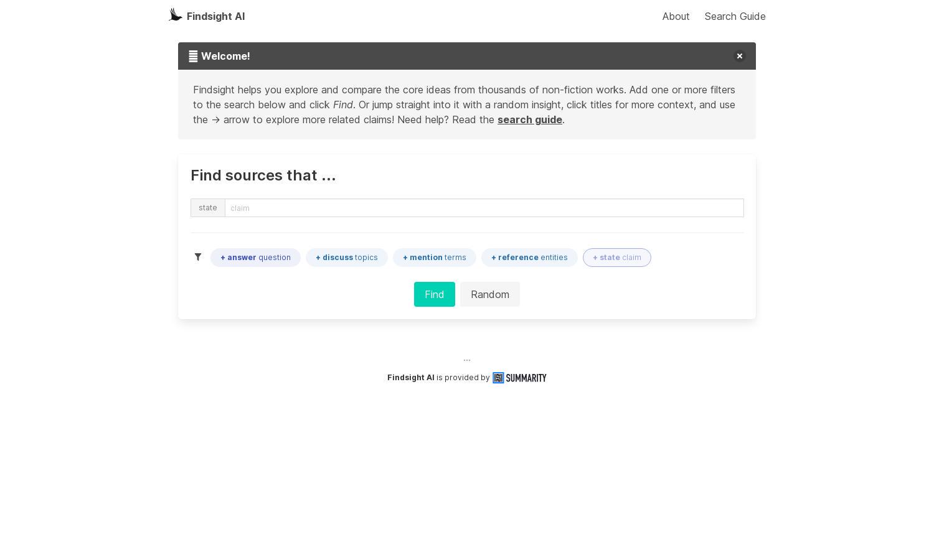Add an answer question filter

pos(255,258)
